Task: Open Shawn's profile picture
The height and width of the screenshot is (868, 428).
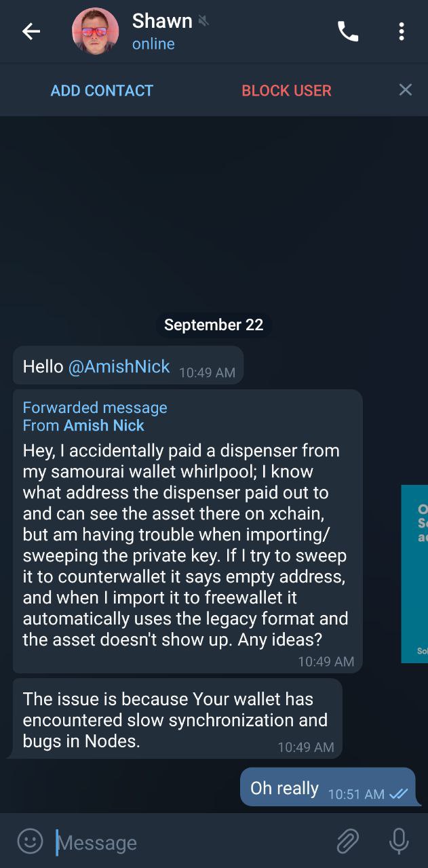Action: point(96,31)
